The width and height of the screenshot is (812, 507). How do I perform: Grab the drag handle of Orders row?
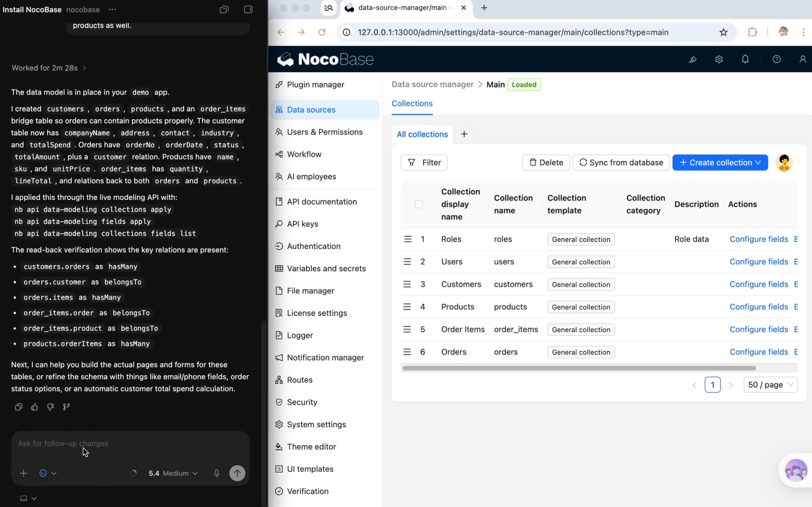tap(407, 352)
